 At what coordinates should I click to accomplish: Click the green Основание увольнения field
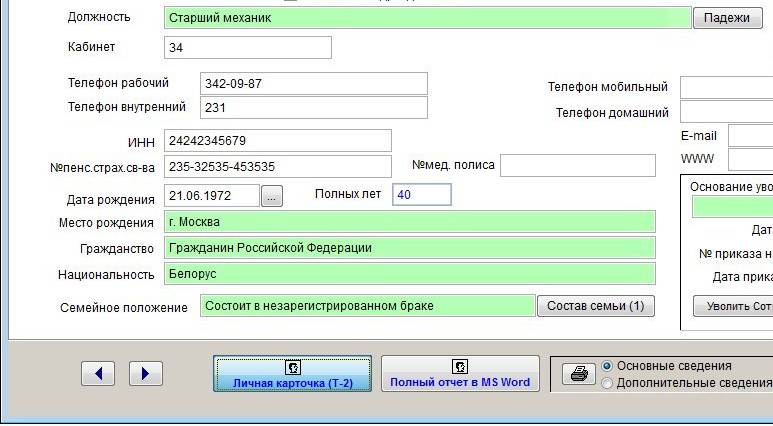pos(733,207)
